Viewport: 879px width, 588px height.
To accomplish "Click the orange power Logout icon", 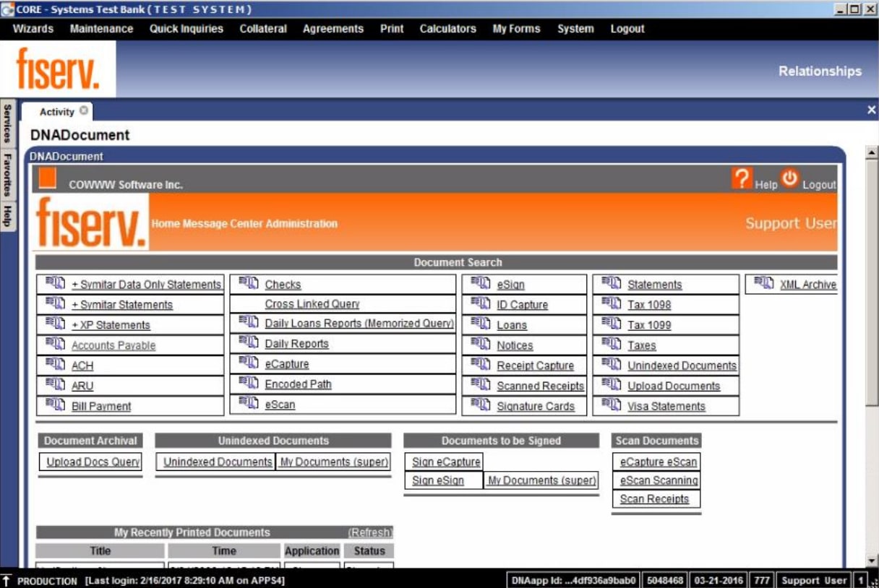I will (x=789, y=178).
